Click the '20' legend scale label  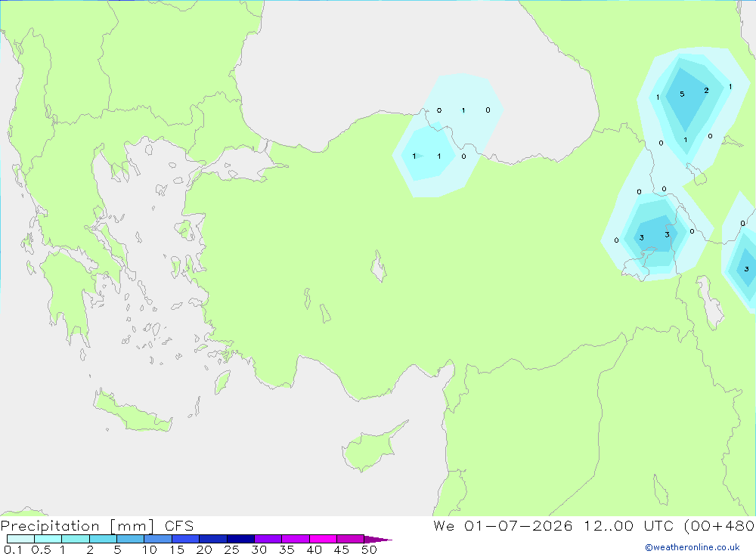[x=204, y=549]
